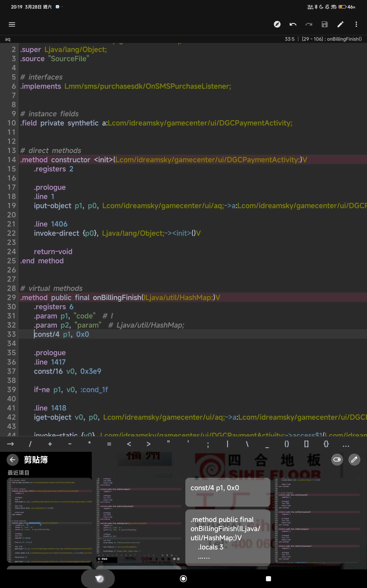Viewport: 367px width, 588px height.
Task: Open method list showing onBillingFinish()
Action: (x=332, y=39)
